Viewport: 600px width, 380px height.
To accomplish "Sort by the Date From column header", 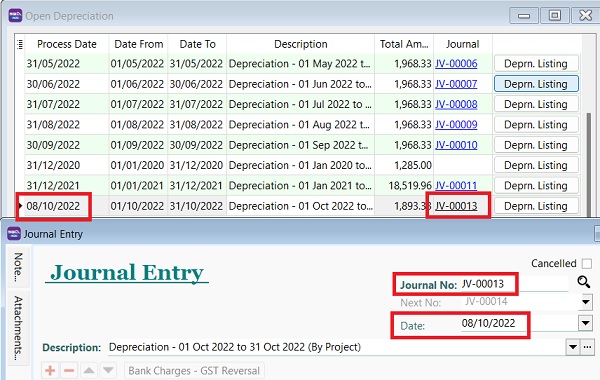I will [139, 44].
